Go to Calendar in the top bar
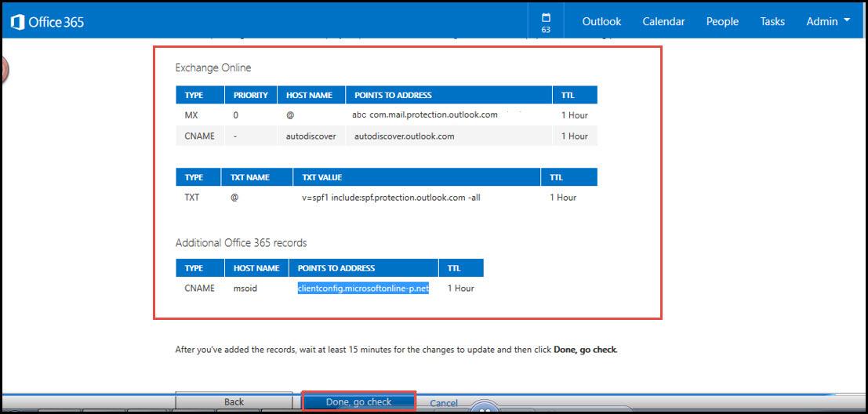 pos(663,22)
